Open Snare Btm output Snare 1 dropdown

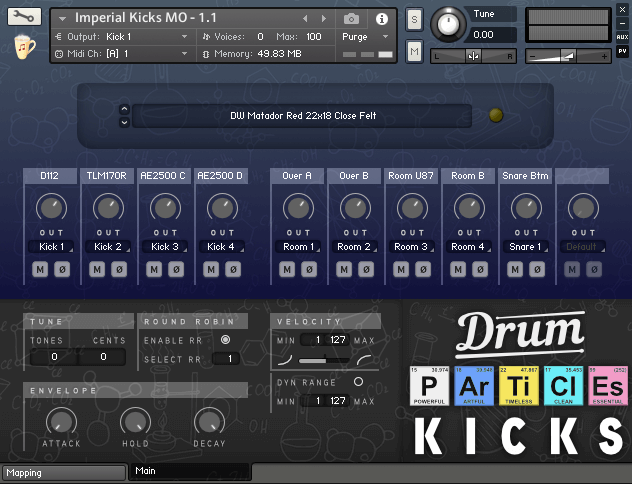point(526,247)
